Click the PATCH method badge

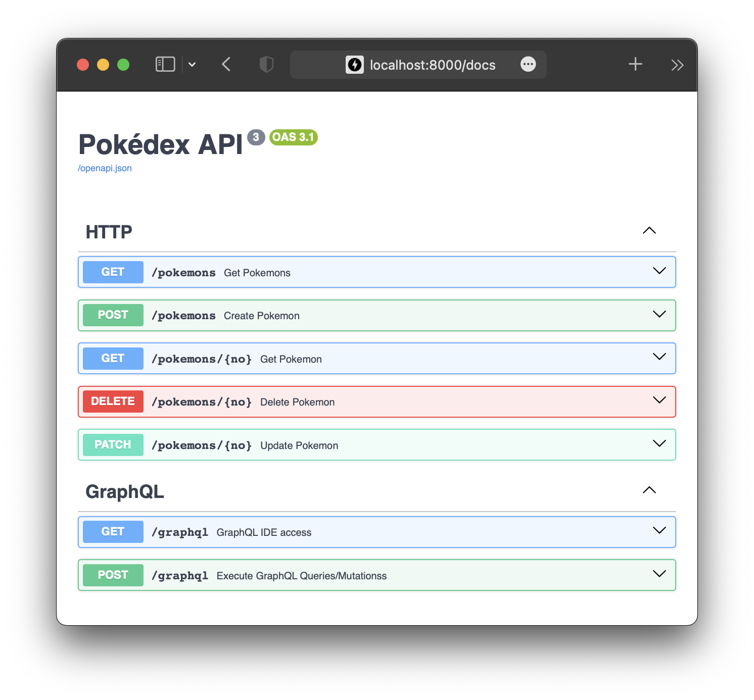113,445
